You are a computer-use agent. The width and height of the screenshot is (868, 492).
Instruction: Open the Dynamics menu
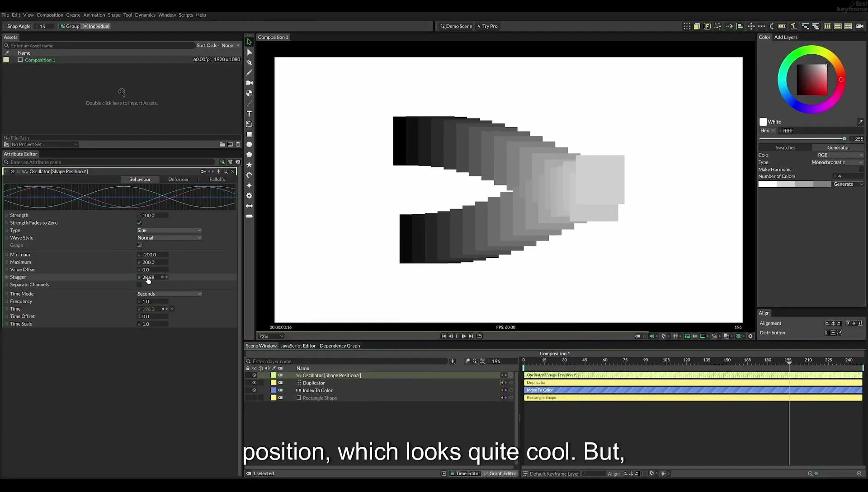tap(145, 15)
